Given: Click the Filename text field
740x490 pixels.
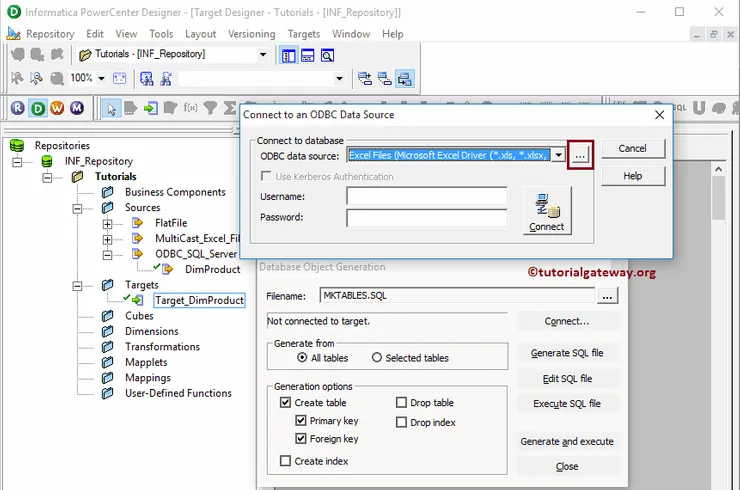Looking at the screenshot, I should click(x=457, y=296).
